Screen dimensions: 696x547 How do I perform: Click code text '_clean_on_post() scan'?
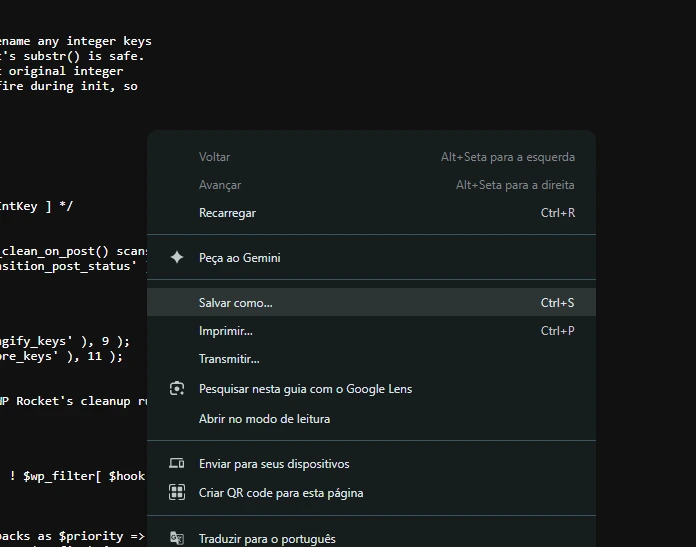pos(74,251)
